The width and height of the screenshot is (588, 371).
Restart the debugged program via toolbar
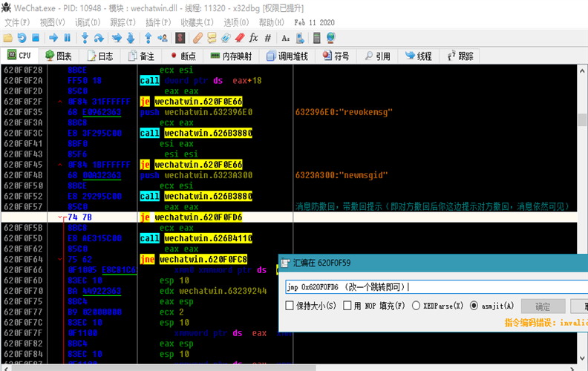tap(22, 37)
